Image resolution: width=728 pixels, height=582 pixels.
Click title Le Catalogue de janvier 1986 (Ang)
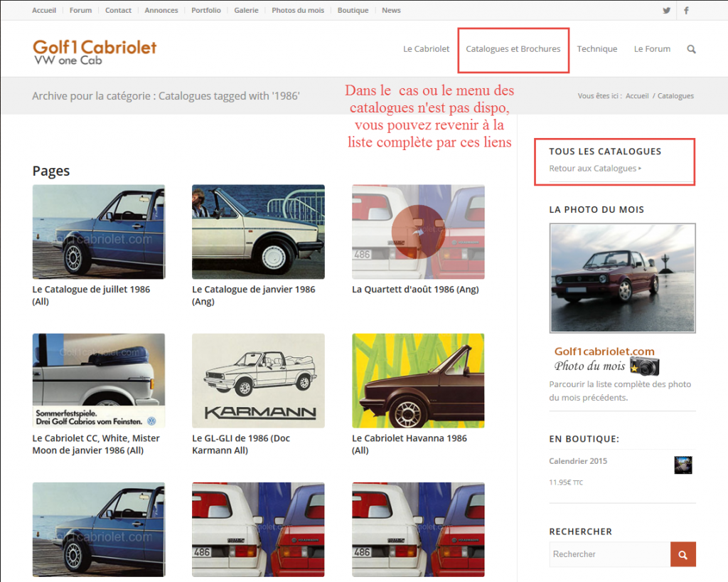click(x=254, y=295)
